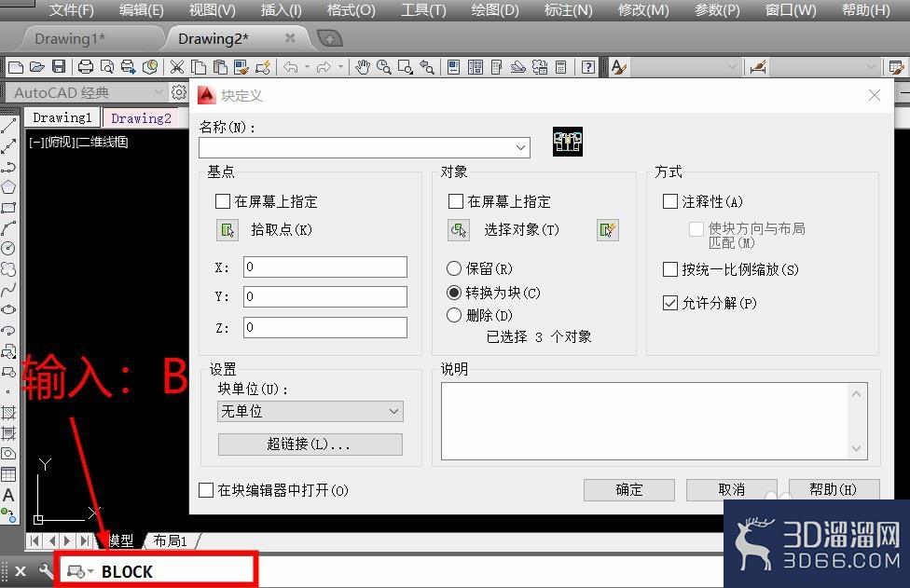
Task: Select the Retain (保留) radio button
Action: [x=454, y=268]
